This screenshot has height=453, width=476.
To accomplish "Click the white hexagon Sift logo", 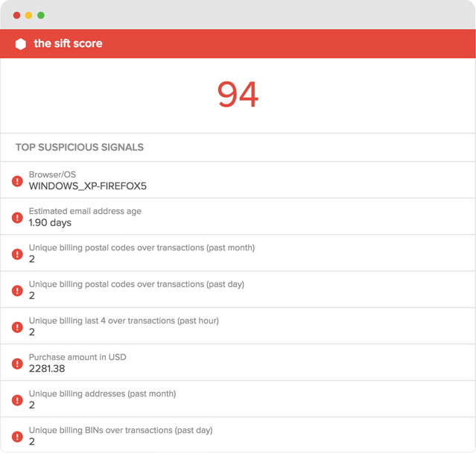I will (x=21, y=44).
